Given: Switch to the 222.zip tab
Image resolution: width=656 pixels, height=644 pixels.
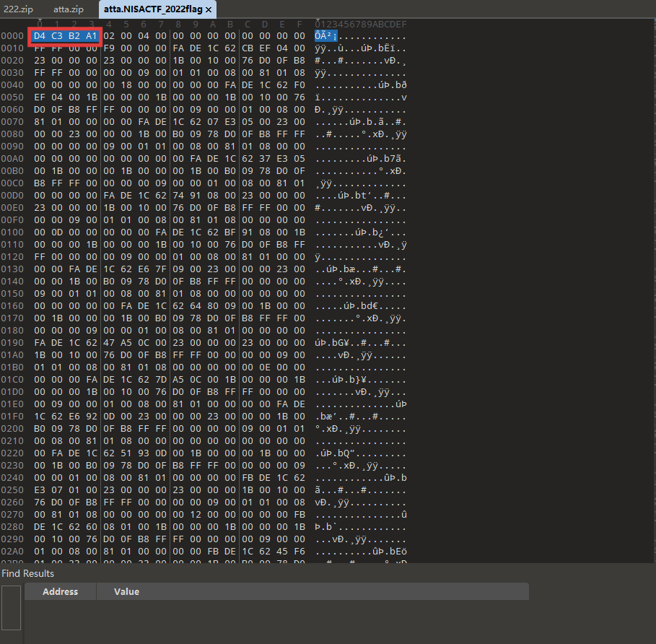Looking at the screenshot, I should pos(19,9).
